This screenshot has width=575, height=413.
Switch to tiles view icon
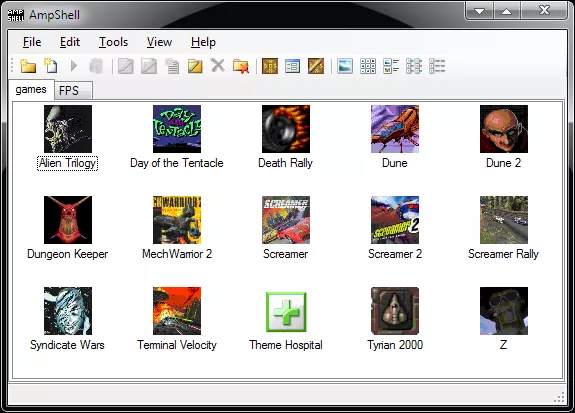pos(391,66)
